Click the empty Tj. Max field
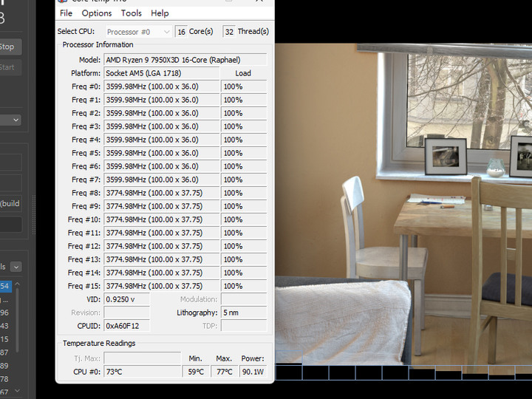Viewport: 532px width, 399px height. point(143,358)
